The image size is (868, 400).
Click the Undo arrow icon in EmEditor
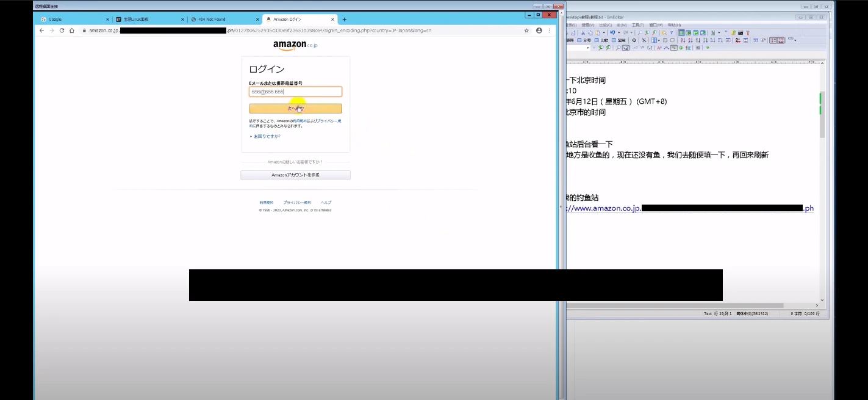[x=612, y=33]
